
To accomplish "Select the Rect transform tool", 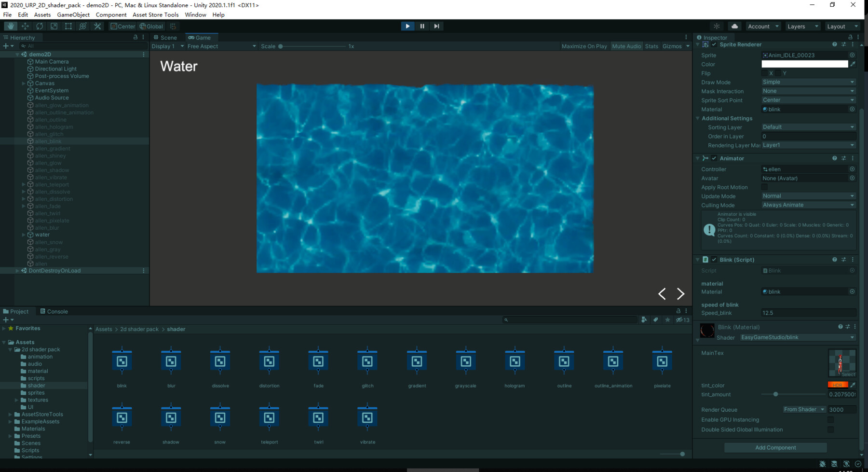I will 68,26.
